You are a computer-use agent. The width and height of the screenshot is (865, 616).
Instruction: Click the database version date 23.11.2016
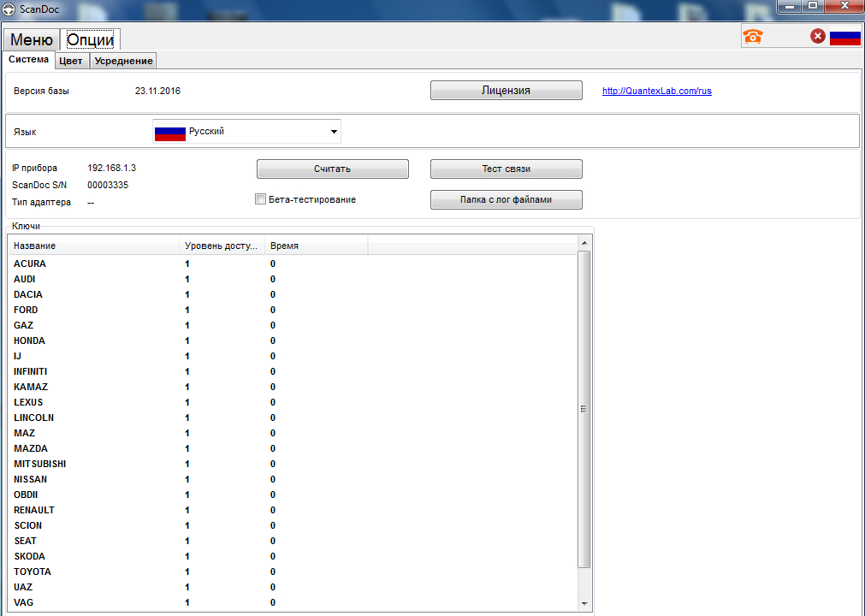tap(157, 91)
